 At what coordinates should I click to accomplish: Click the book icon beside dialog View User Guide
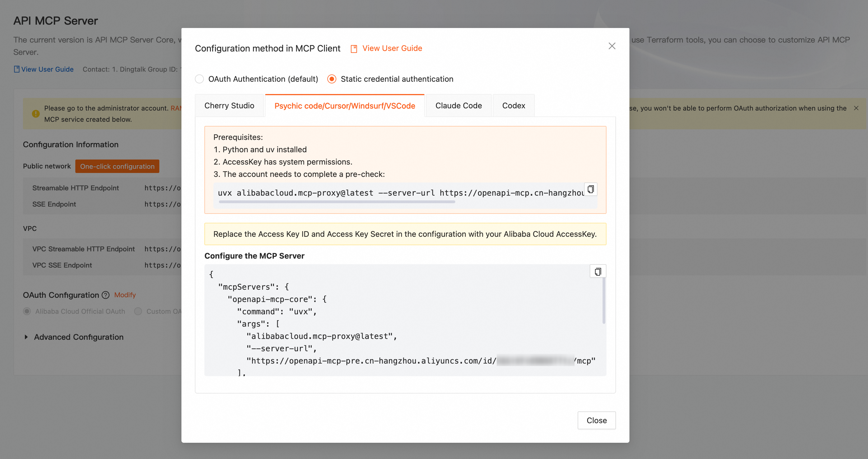coord(354,49)
